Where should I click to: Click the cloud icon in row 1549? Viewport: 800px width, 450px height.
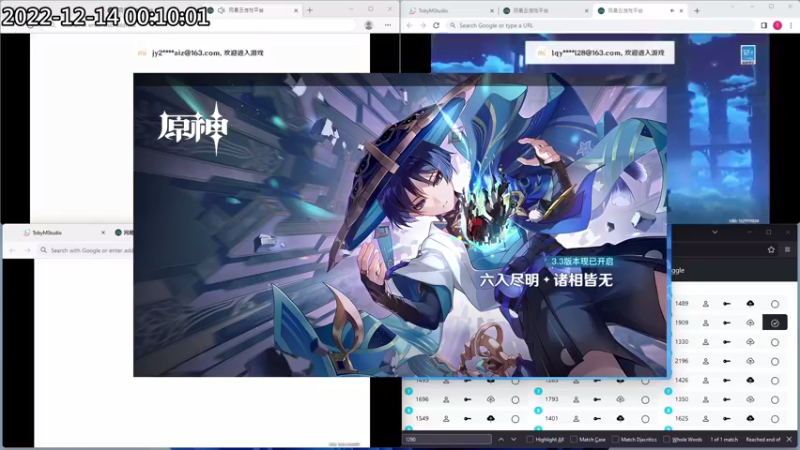[490, 419]
